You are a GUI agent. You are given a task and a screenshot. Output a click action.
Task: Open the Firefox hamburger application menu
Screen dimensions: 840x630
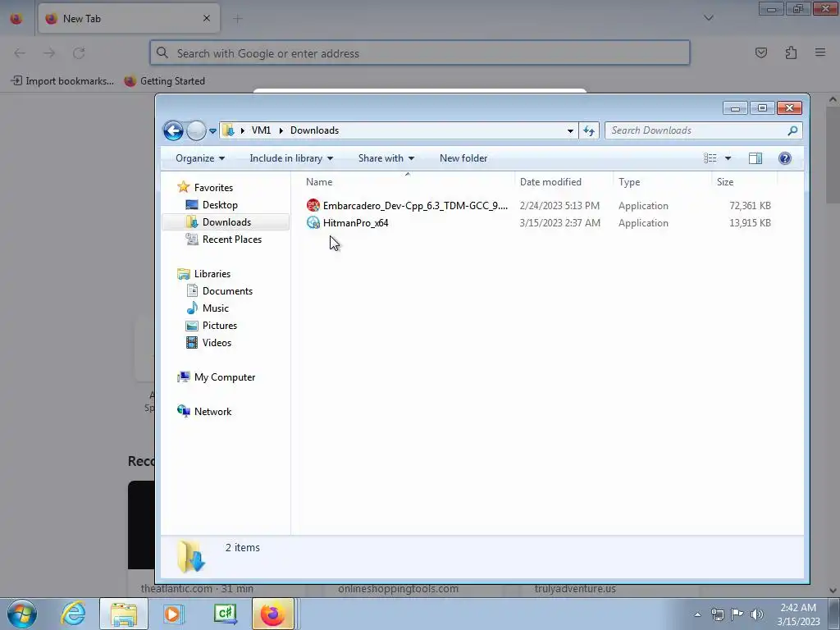click(820, 52)
